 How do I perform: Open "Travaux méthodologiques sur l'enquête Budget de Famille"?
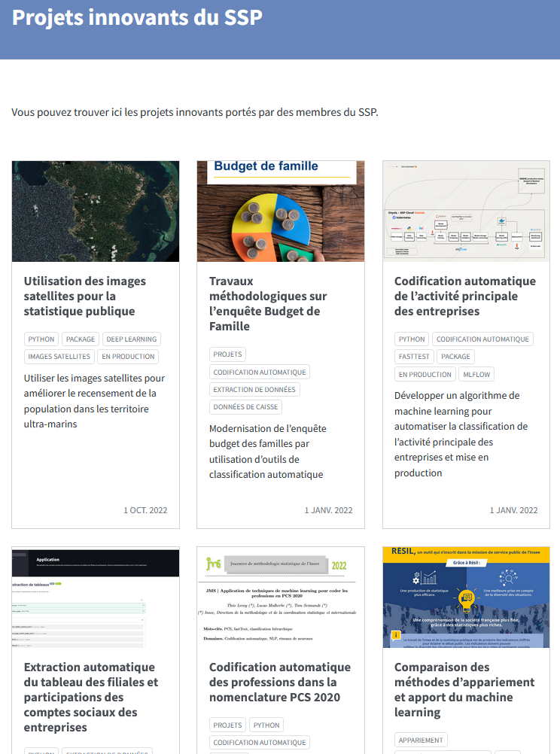[x=268, y=303]
